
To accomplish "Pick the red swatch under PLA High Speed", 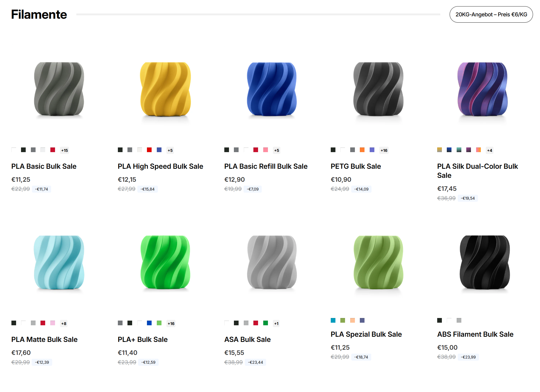I will [x=149, y=150].
